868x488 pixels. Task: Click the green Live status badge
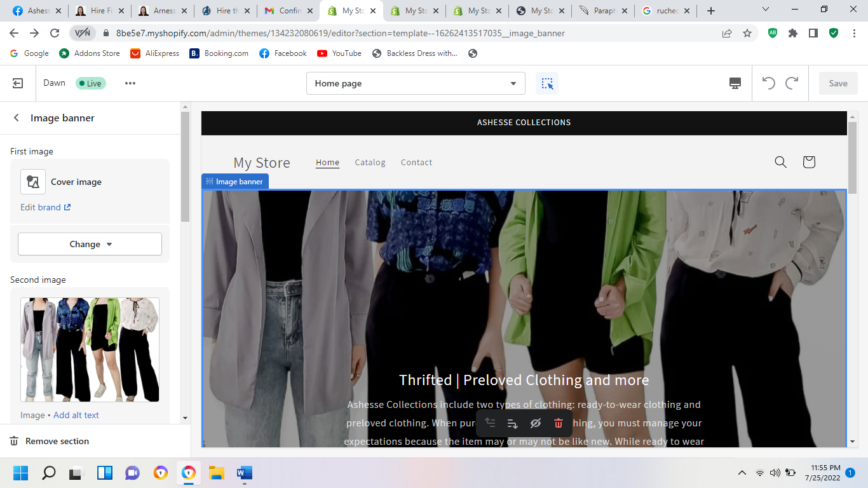click(x=91, y=83)
